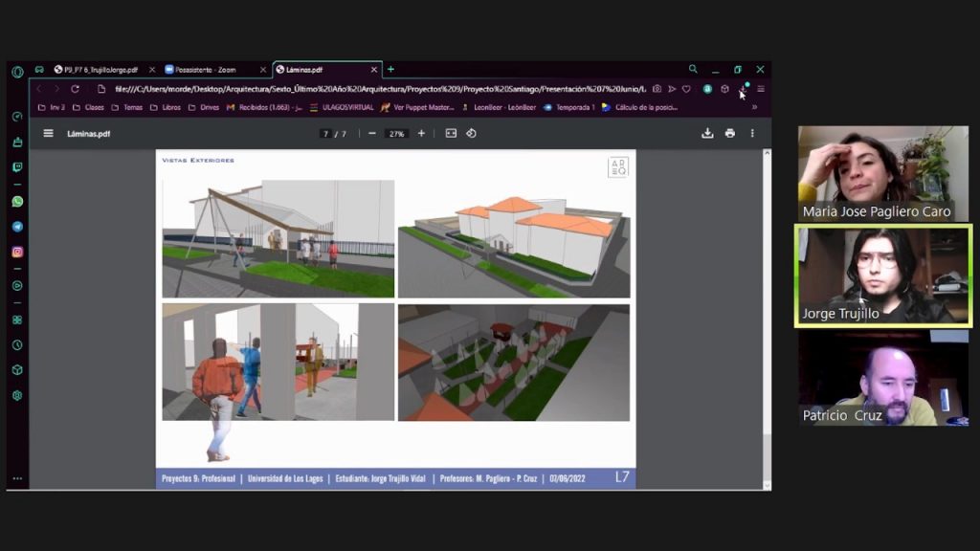Toggle fit to page view
980x551 pixels.
(x=451, y=133)
